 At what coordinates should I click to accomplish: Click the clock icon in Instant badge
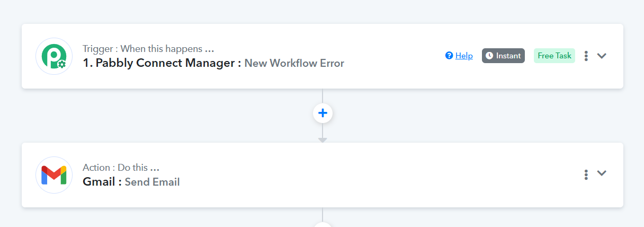[489, 56]
